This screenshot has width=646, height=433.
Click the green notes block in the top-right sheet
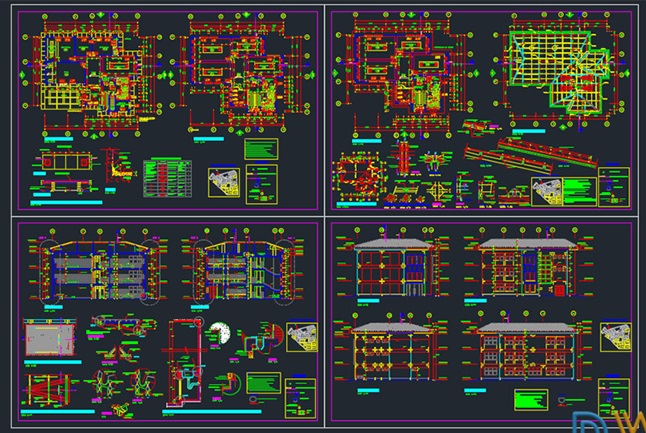click(x=580, y=191)
